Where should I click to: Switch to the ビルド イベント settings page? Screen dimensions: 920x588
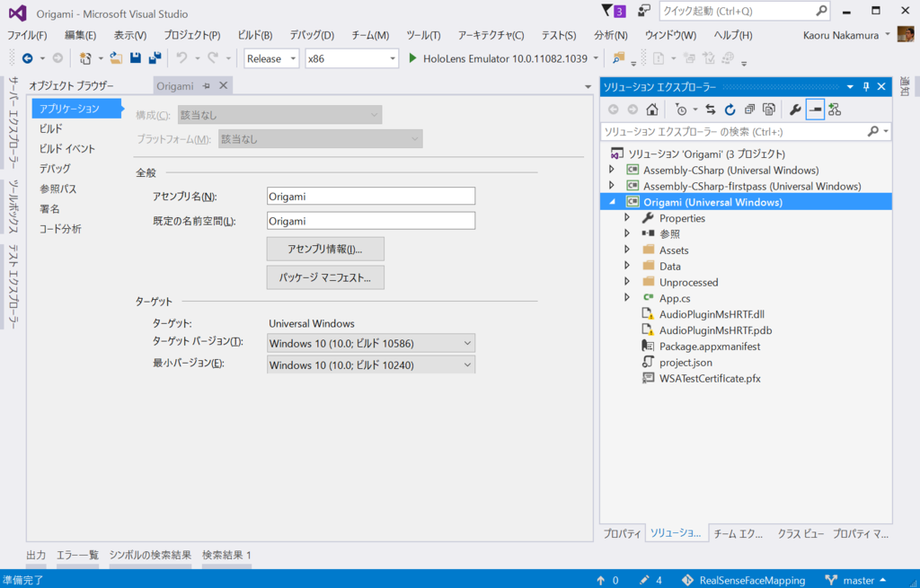[x=66, y=148]
